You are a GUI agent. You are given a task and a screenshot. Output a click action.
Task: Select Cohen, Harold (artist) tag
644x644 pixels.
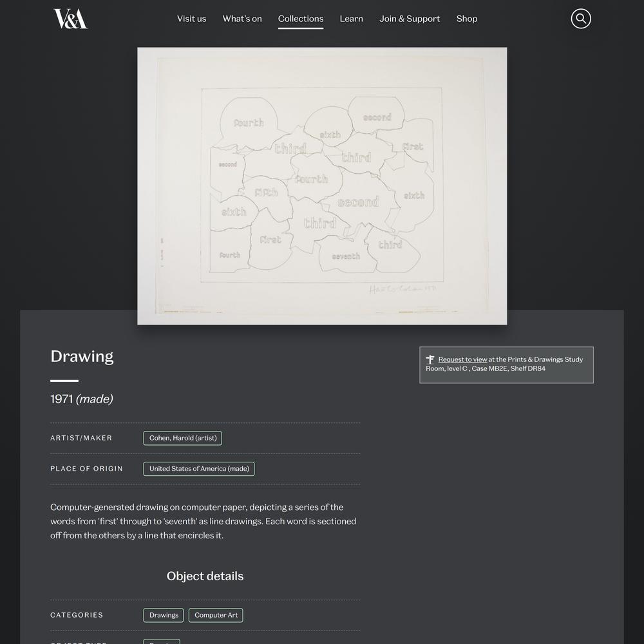click(x=182, y=438)
